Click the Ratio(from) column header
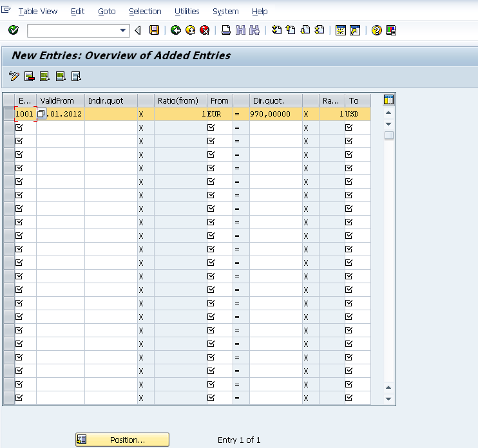478x448 pixels. tap(180, 100)
